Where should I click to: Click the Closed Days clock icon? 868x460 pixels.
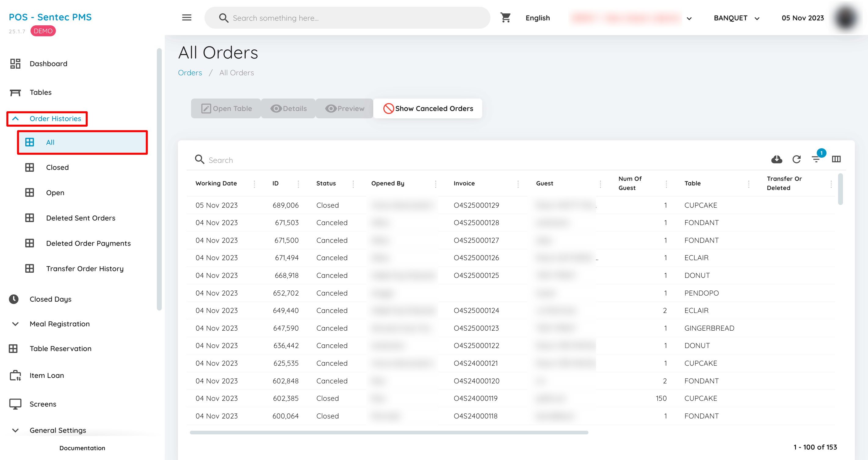[14, 299]
